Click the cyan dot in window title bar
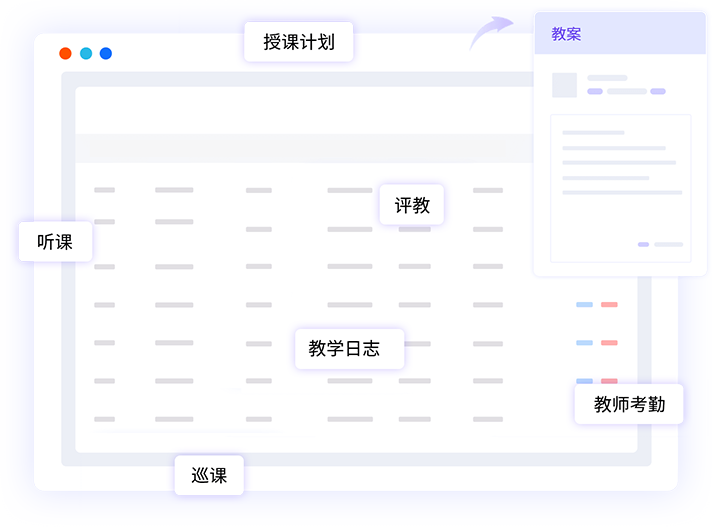Screen dimensions: 712x527 86,53
